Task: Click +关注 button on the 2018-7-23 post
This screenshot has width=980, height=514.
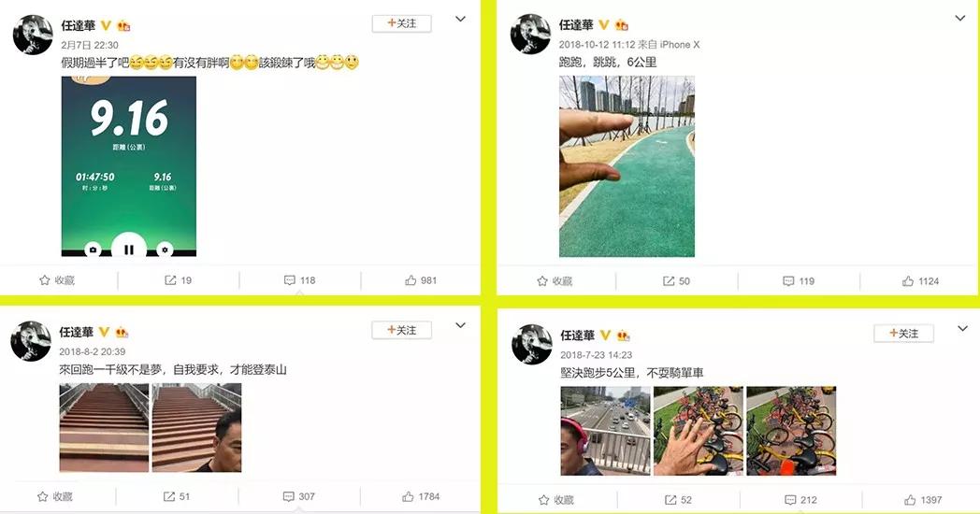Action: click(903, 334)
